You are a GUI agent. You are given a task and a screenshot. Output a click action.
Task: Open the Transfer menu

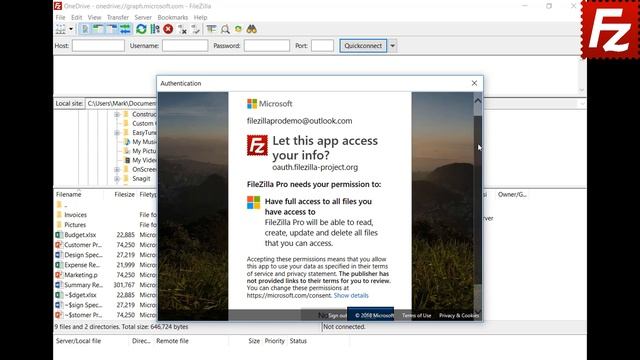[x=118, y=18]
